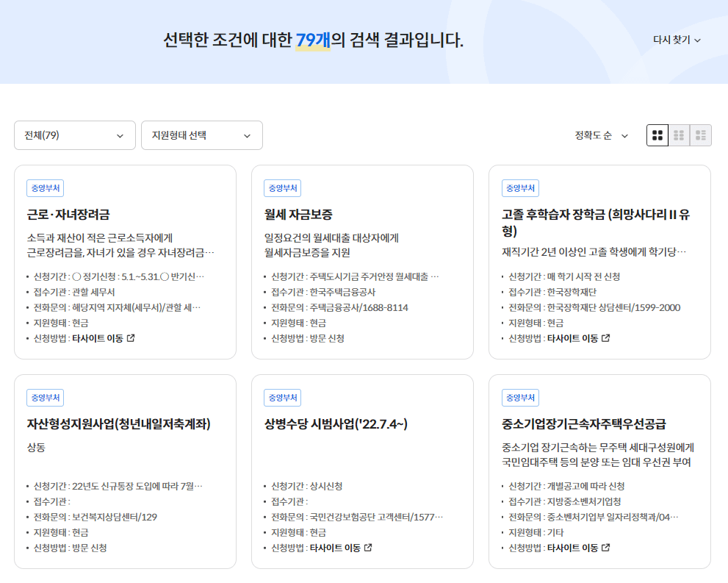Open the 전체(79) category dropdown

point(75,135)
